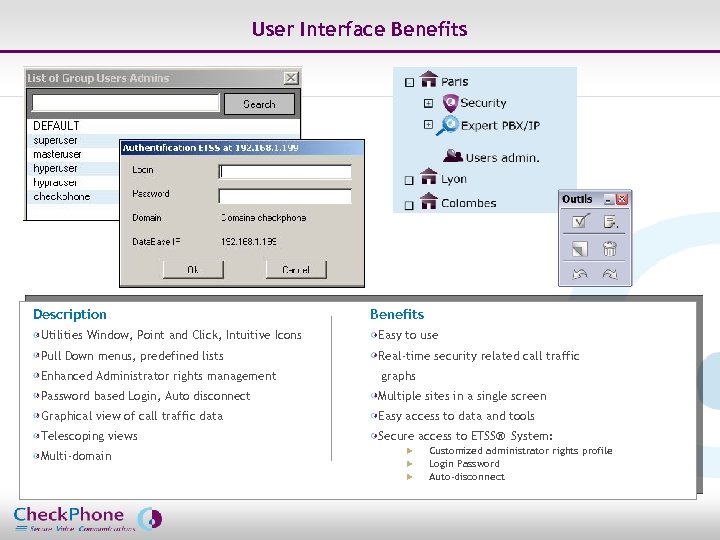Collapse the Paris site node
This screenshot has height=540, width=720.
click(x=409, y=83)
